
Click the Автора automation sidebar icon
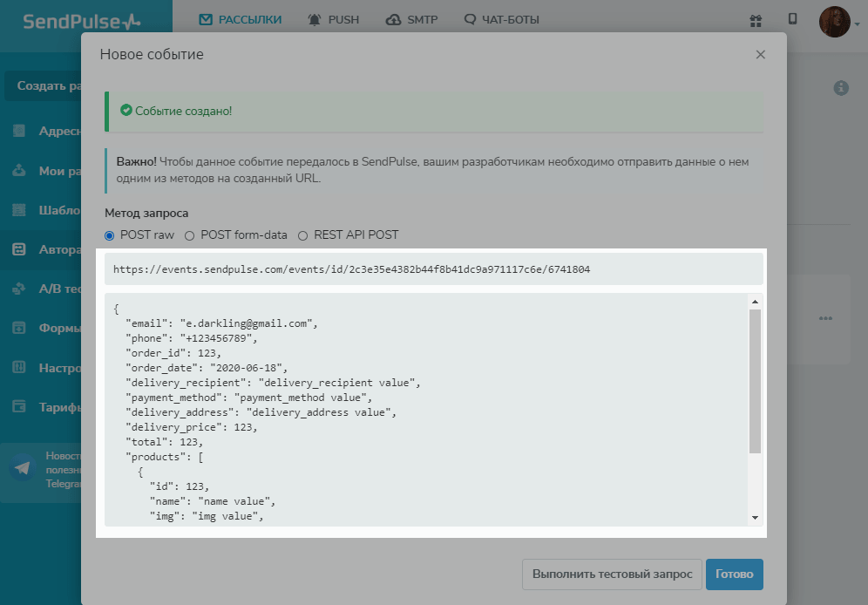point(19,248)
